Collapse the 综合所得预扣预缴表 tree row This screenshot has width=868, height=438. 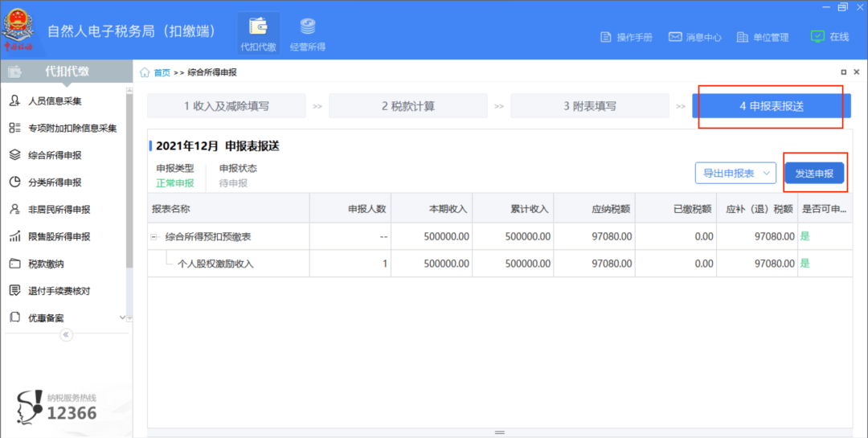154,237
